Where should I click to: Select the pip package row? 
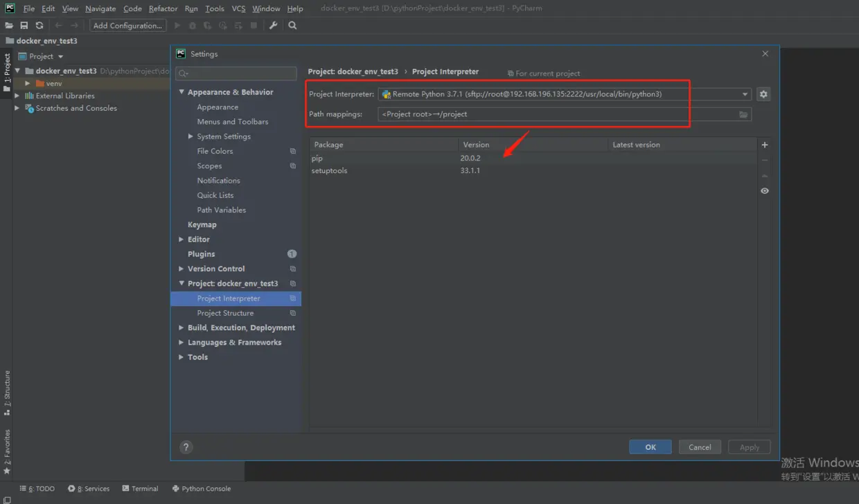[x=533, y=159]
